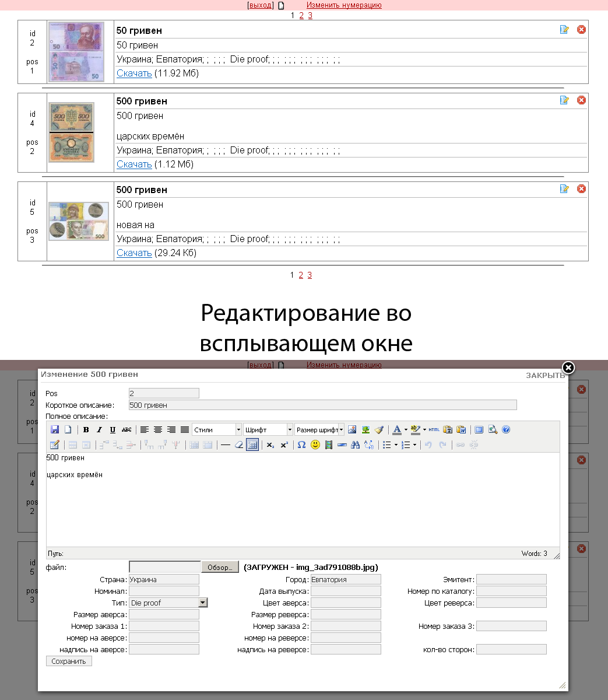Go to page 3 in the lower pagination

[x=310, y=275]
